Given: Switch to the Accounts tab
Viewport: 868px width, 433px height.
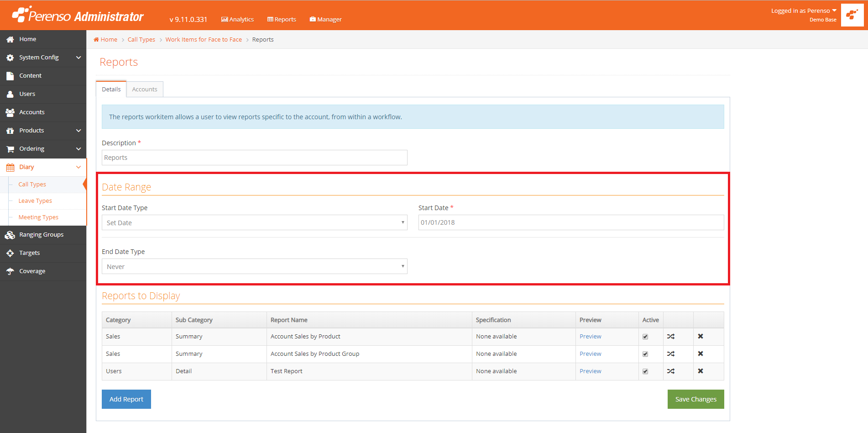Looking at the screenshot, I should click(145, 90).
